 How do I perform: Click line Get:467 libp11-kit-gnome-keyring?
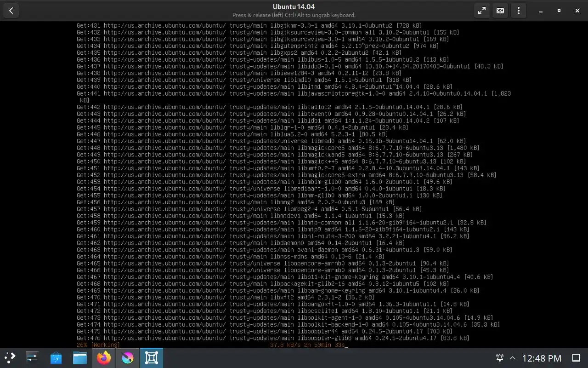pyautogui.click(x=285, y=277)
